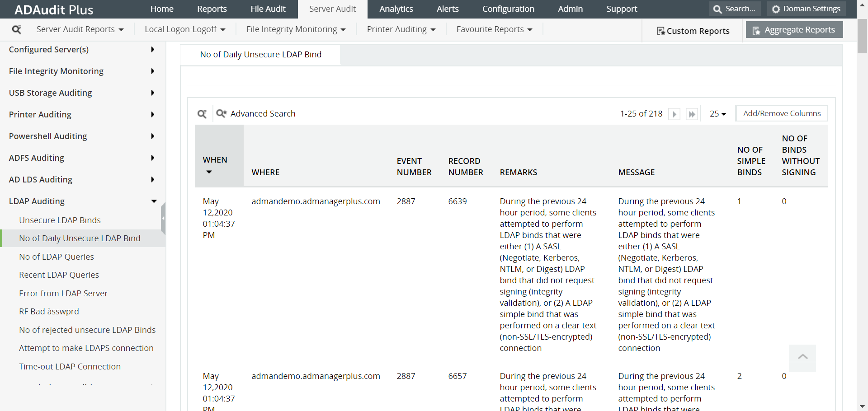The image size is (868, 411).
Task: Click the top Search box
Action: [735, 9]
